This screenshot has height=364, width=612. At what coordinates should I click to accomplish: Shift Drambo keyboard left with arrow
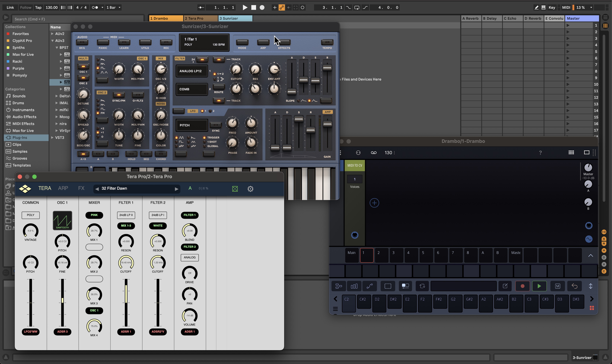tap(336, 299)
